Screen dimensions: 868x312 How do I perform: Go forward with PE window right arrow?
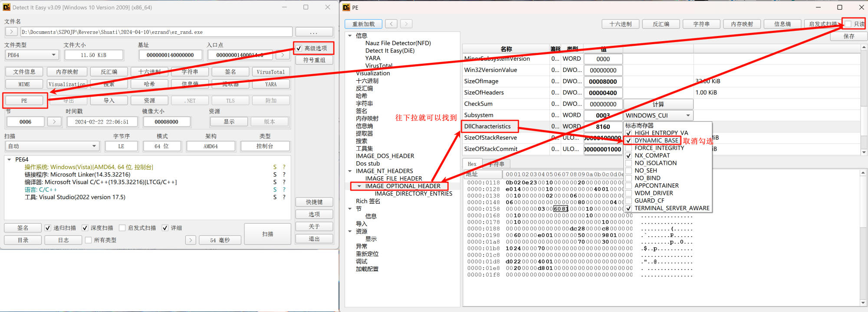click(x=406, y=24)
